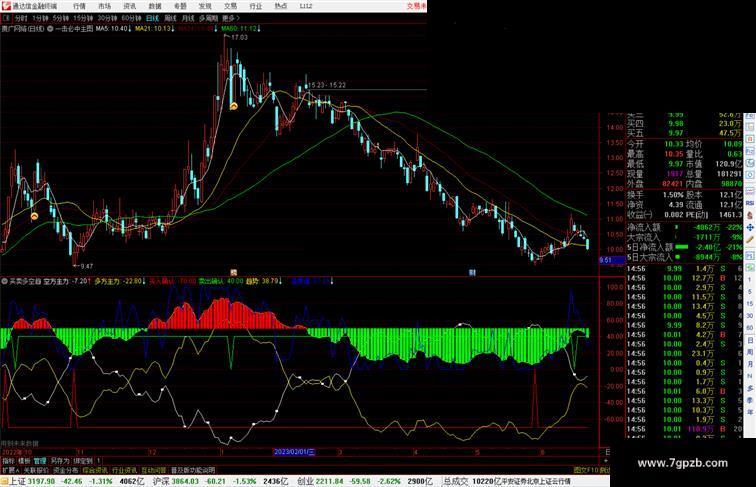Open the 关联报价 tab
Viewport: 756px width, 487px height.
coord(36,470)
